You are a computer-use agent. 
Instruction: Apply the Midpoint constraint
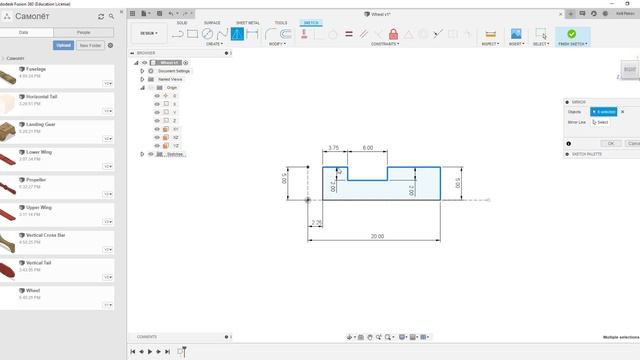coord(408,34)
